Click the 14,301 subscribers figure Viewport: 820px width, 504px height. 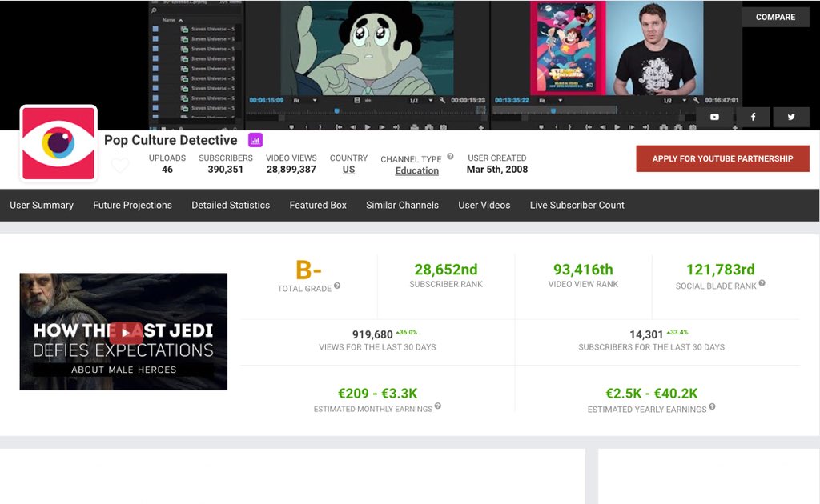pos(646,334)
